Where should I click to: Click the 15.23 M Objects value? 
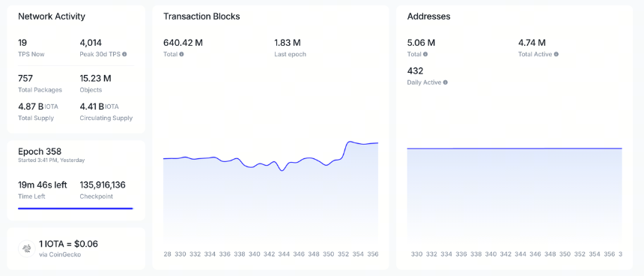coord(95,78)
